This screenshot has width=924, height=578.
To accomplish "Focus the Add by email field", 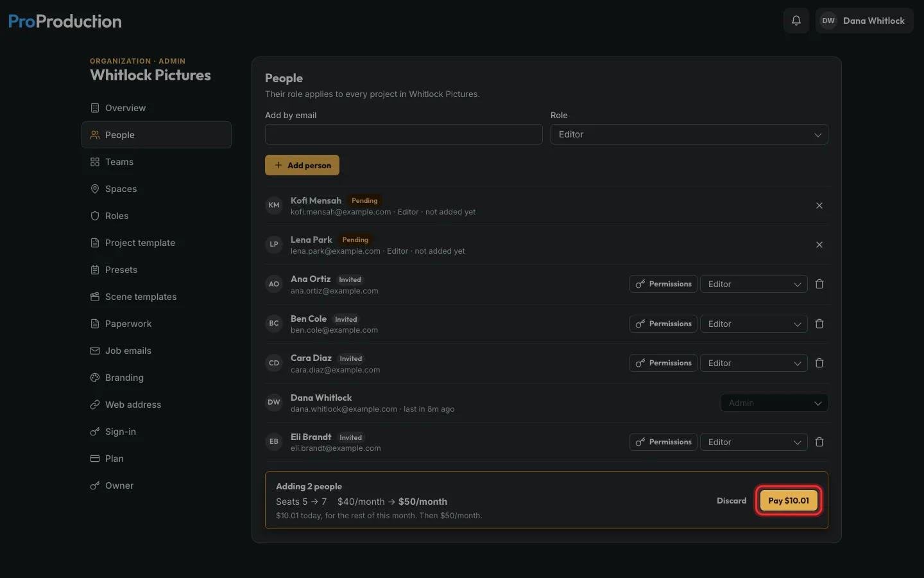I will (404, 134).
